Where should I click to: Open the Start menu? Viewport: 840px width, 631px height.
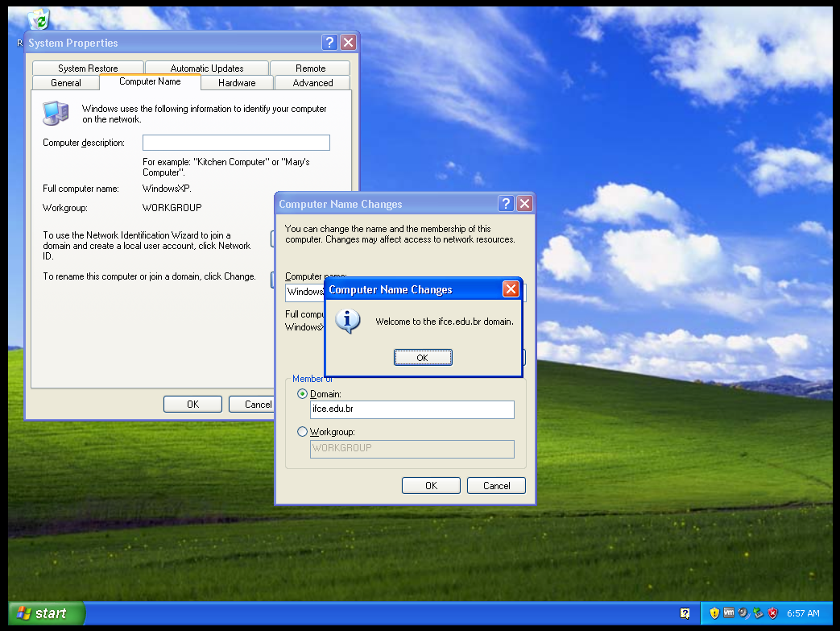click(47, 613)
